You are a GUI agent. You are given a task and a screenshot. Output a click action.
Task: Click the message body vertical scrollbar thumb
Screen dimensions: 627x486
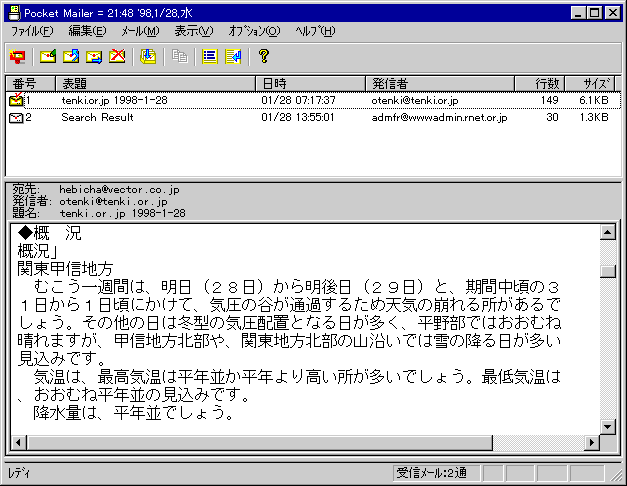(607, 270)
